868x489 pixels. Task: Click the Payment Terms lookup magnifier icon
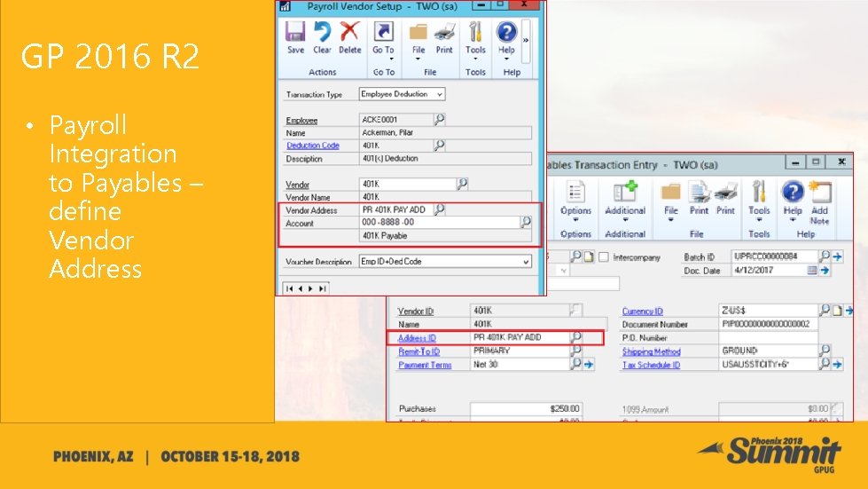point(575,364)
